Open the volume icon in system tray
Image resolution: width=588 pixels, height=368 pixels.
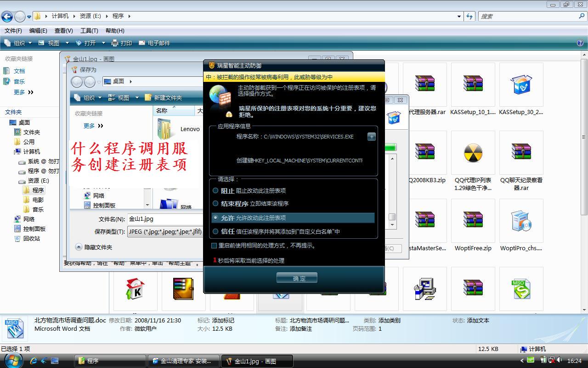pyautogui.click(x=559, y=361)
